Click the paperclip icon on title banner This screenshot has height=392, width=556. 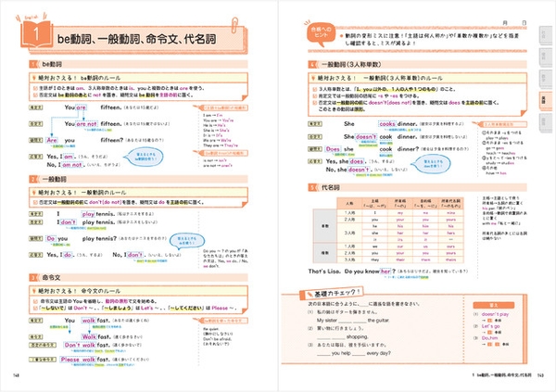[234, 25]
